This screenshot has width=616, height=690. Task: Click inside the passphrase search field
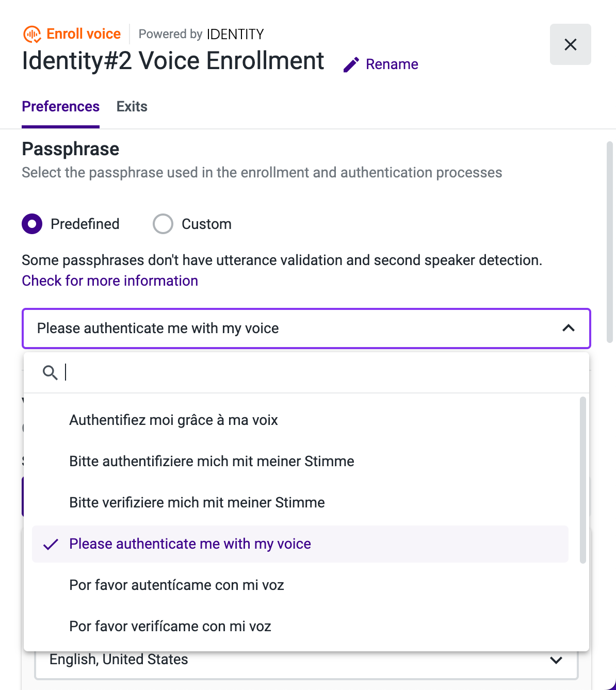click(206, 372)
